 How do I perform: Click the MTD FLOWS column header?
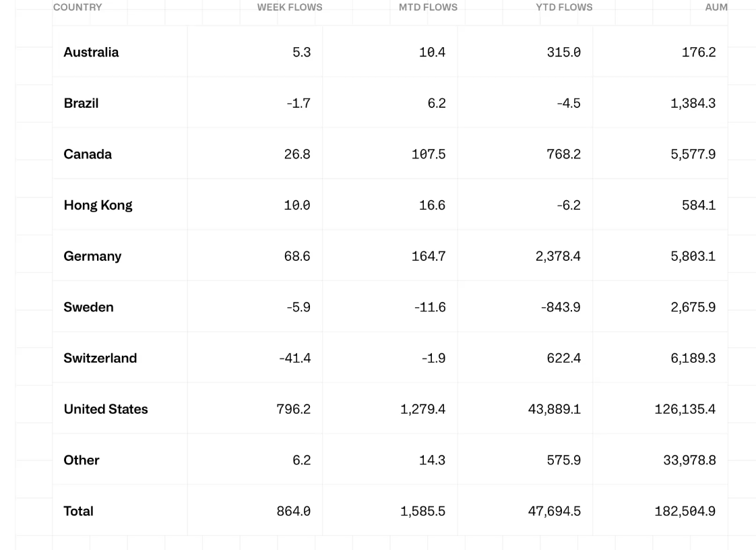click(428, 7)
